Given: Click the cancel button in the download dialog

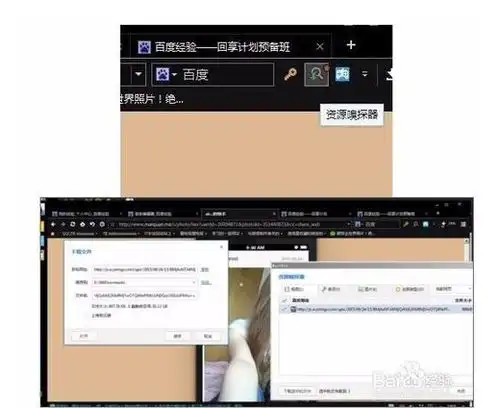Looking at the screenshot, I should [x=208, y=336].
